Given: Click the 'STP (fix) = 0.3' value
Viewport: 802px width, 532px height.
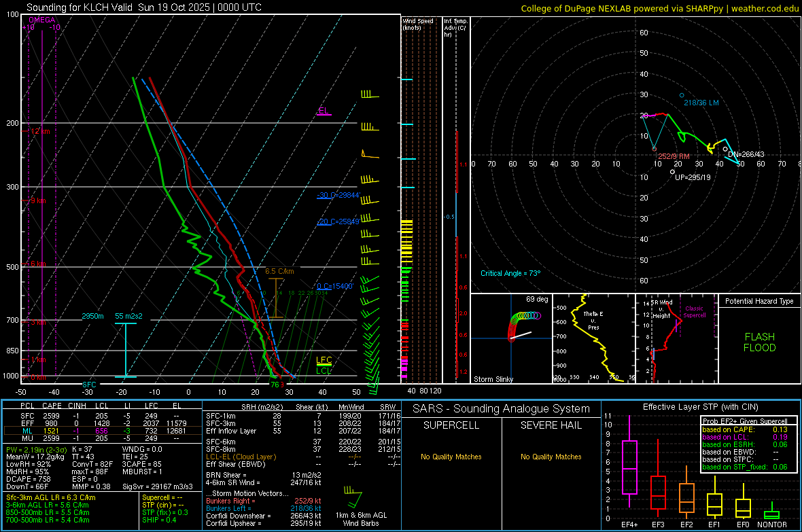Looking at the screenshot, I should tap(165, 512).
